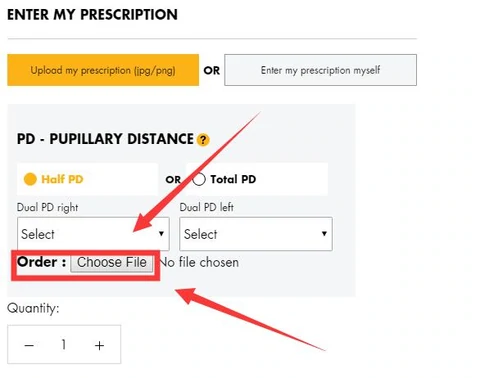Click the Order: label beside file chooser
Image resolution: width=480 pixels, height=378 pixels.
pyautogui.click(x=42, y=262)
